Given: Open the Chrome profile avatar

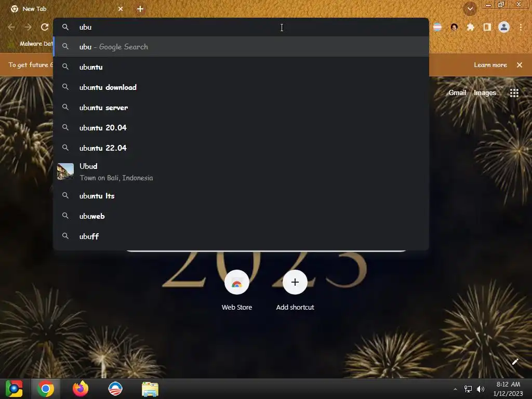Looking at the screenshot, I should 504,27.
